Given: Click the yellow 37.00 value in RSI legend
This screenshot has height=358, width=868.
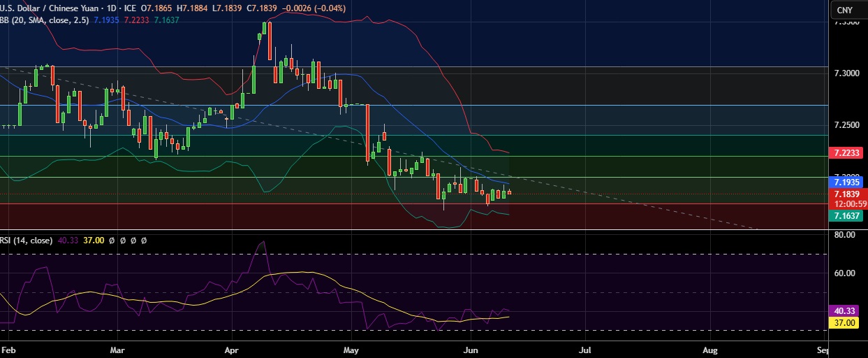Looking at the screenshot, I should point(94,241).
